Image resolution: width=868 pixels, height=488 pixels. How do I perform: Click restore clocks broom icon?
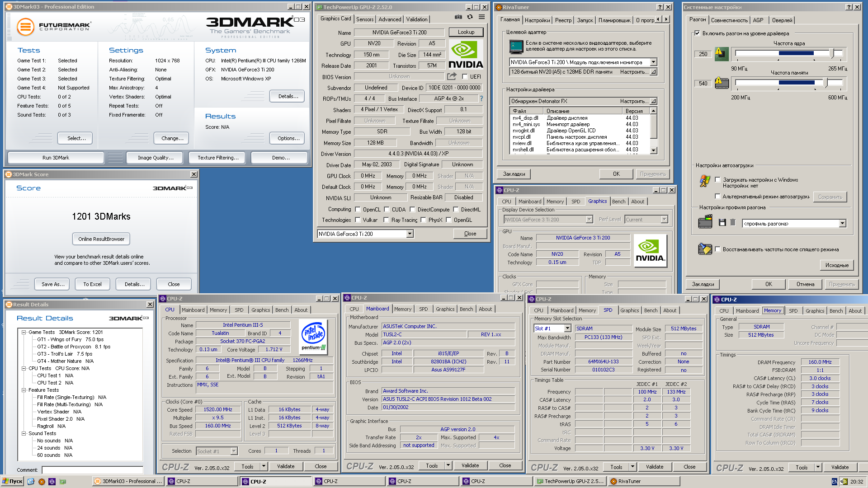click(x=705, y=249)
